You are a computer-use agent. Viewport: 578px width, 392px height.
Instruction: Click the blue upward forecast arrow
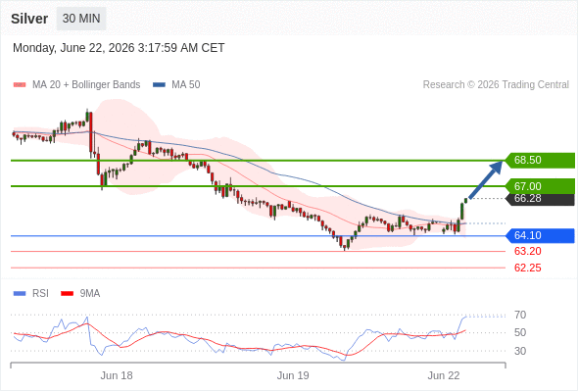point(485,179)
